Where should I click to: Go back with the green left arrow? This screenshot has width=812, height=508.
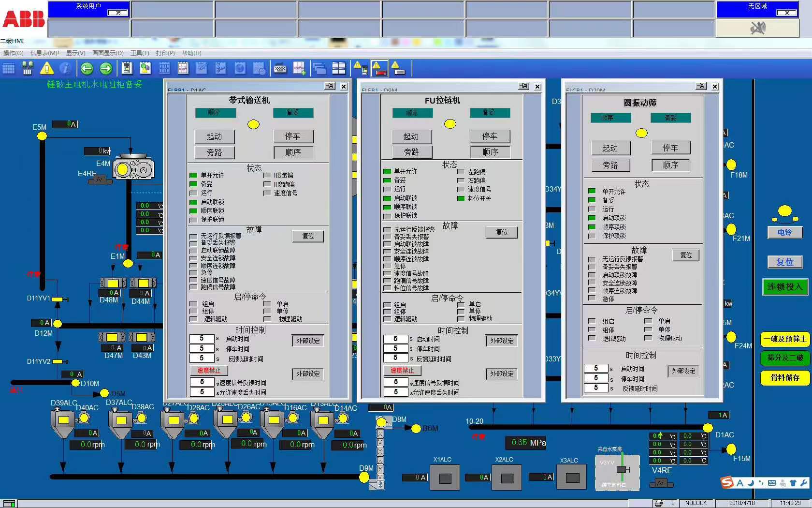(x=87, y=68)
